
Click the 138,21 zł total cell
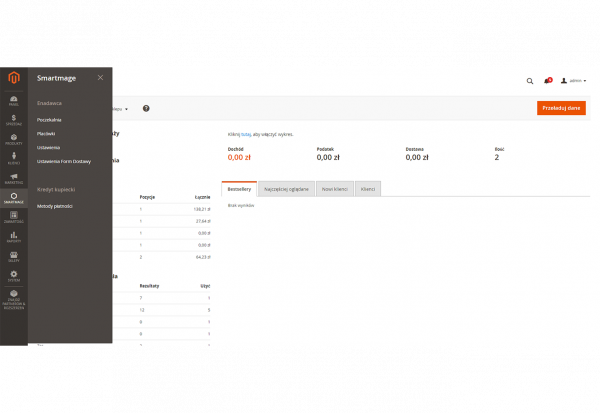click(202, 209)
